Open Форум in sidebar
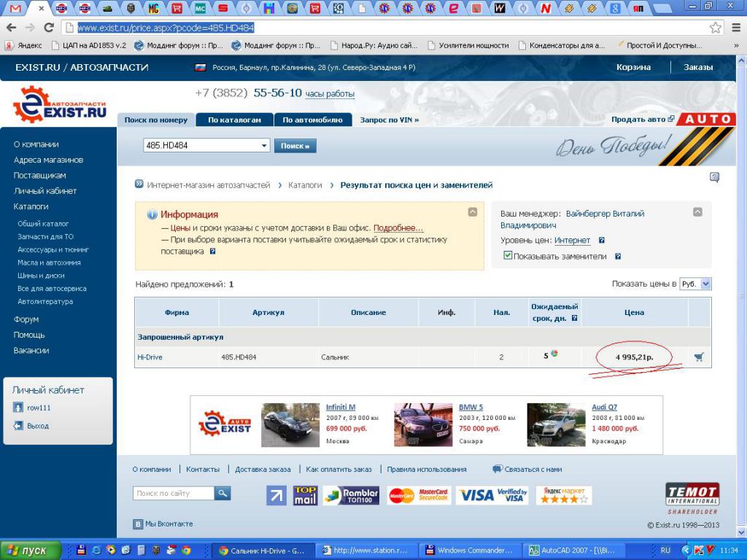 click(x=26, y=319)
